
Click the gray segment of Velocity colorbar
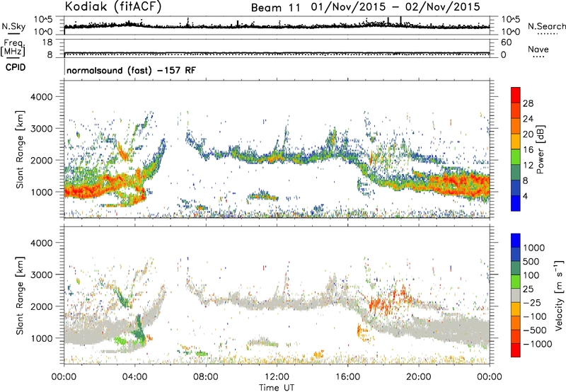coord(516,295)
